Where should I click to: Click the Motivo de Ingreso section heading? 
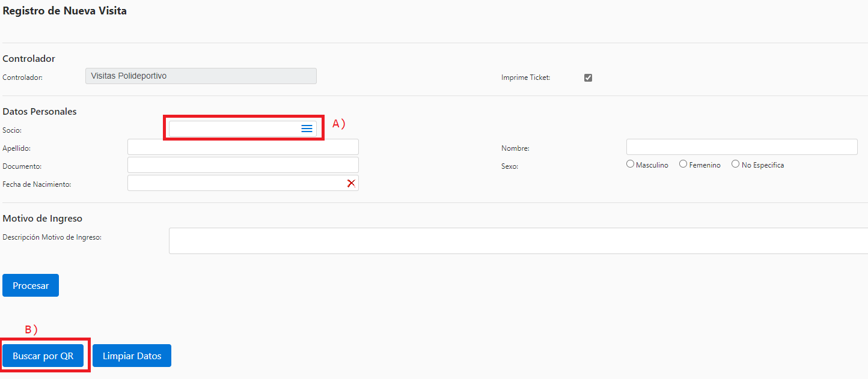coord(43,219)
